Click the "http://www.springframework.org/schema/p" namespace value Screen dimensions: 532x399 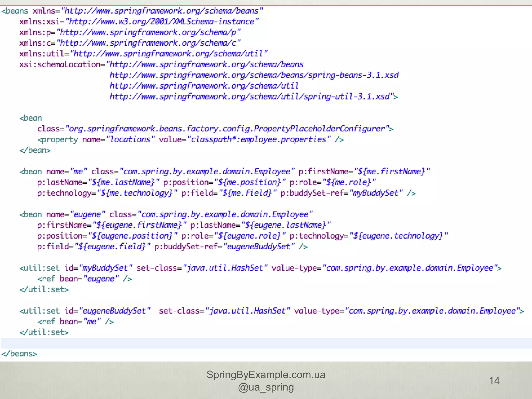pyautogui.click(x=149, y=32)
